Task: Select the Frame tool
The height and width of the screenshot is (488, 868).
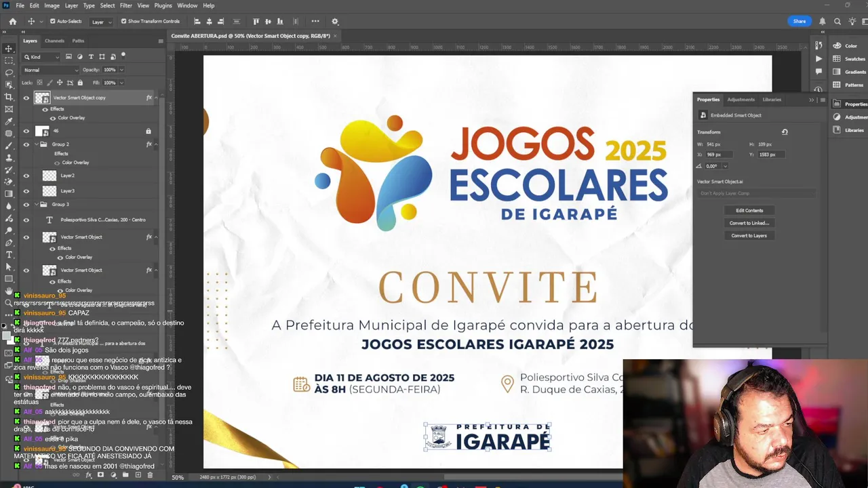Action: point(9,109)
